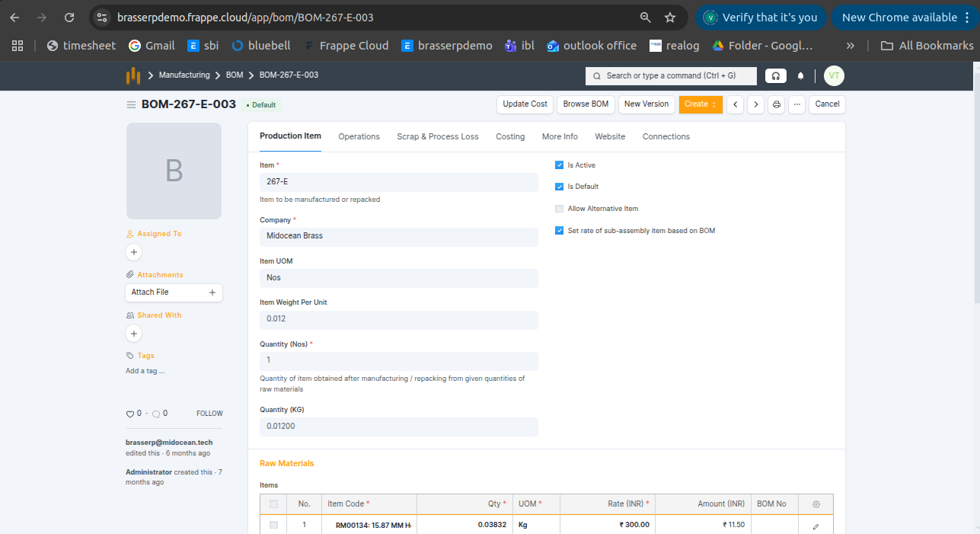Open the three-dot more options menu

[x=796, y=104]
